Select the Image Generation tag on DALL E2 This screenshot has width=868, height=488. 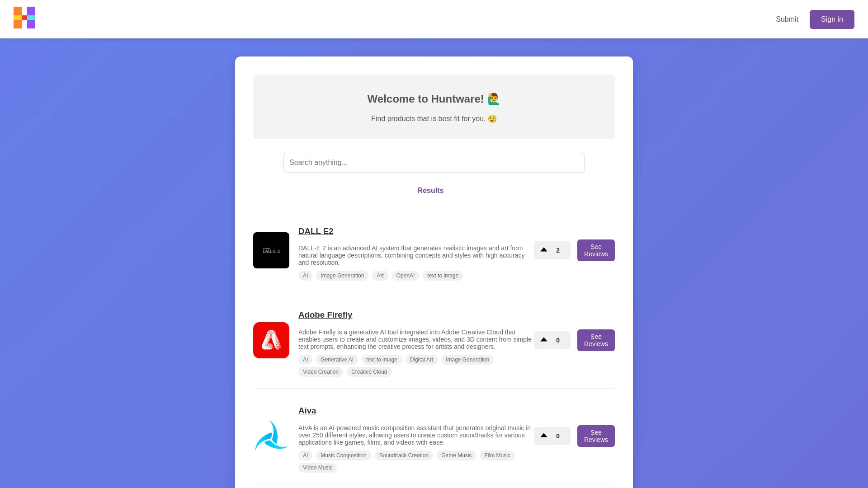342,275
